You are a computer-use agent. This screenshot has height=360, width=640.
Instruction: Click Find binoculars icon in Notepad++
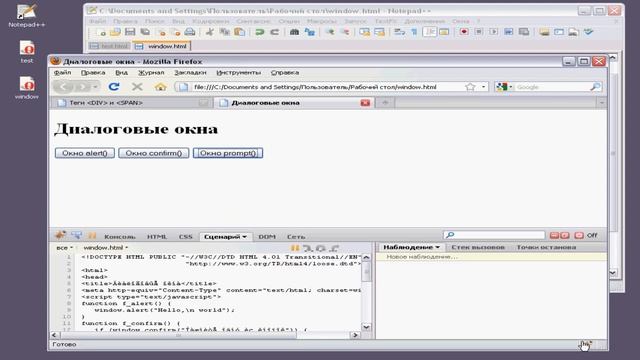click(294, 32)
